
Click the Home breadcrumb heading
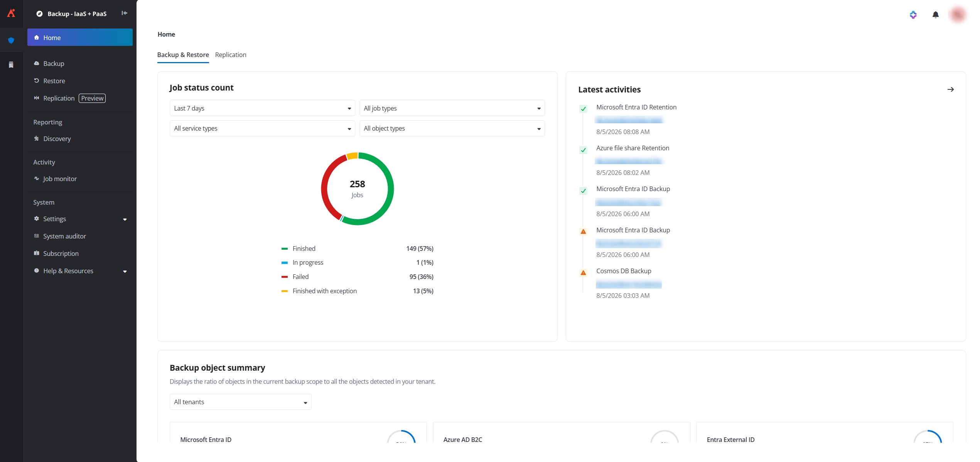(x=166, y=34)
